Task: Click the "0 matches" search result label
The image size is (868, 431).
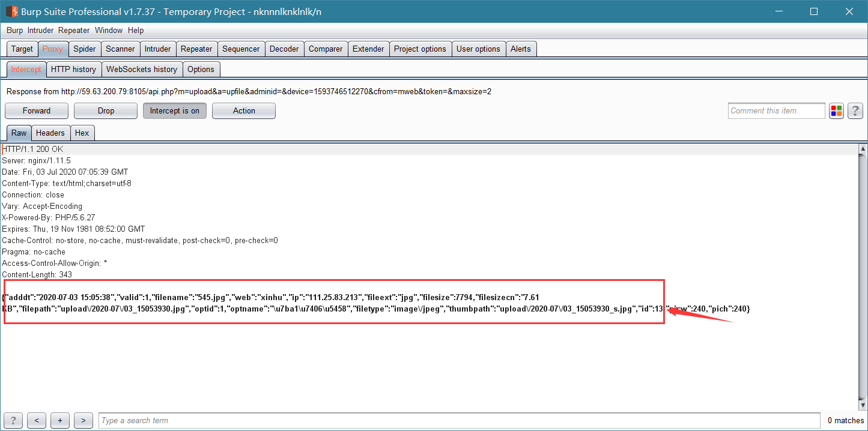Action: (x=846, y=420)
